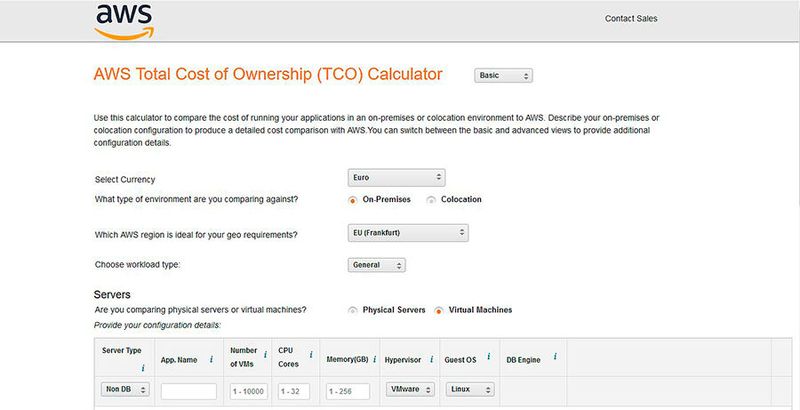Screen dimensions: 800x410
Task: Click the Contact Sales link
Action: coord(631,19)
